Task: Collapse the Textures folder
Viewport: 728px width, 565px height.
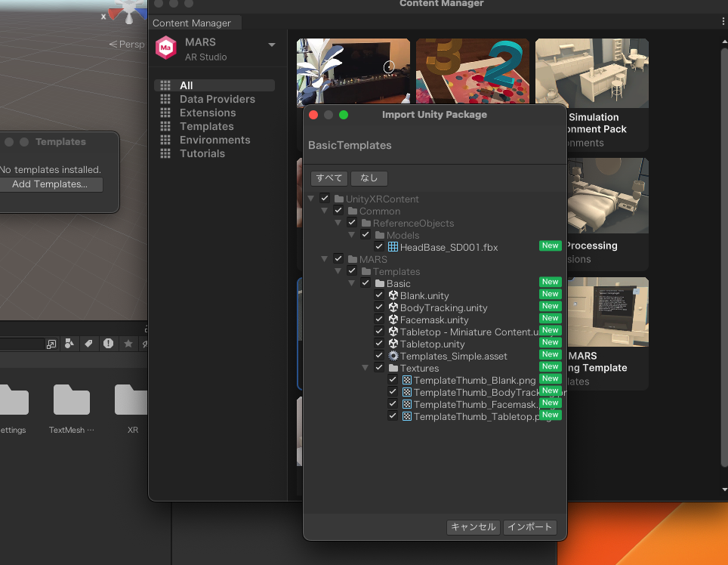Action: click(366, 368)
